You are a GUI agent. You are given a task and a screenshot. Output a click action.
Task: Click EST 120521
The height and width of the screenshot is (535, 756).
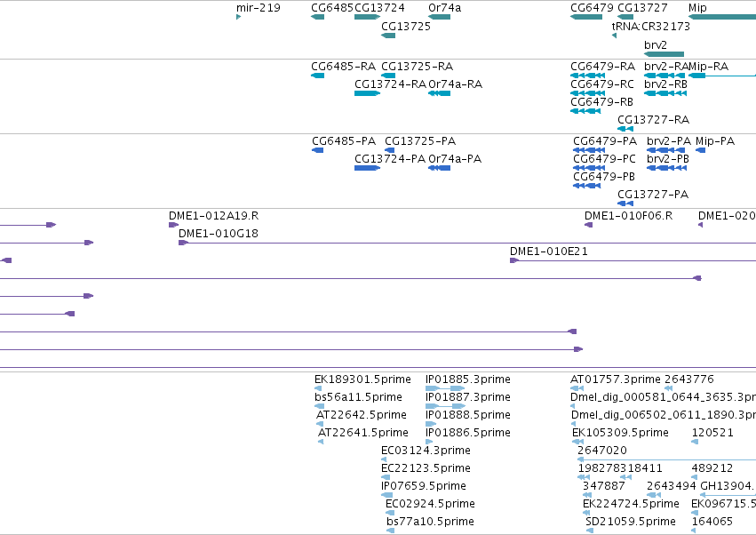point(712,433)
